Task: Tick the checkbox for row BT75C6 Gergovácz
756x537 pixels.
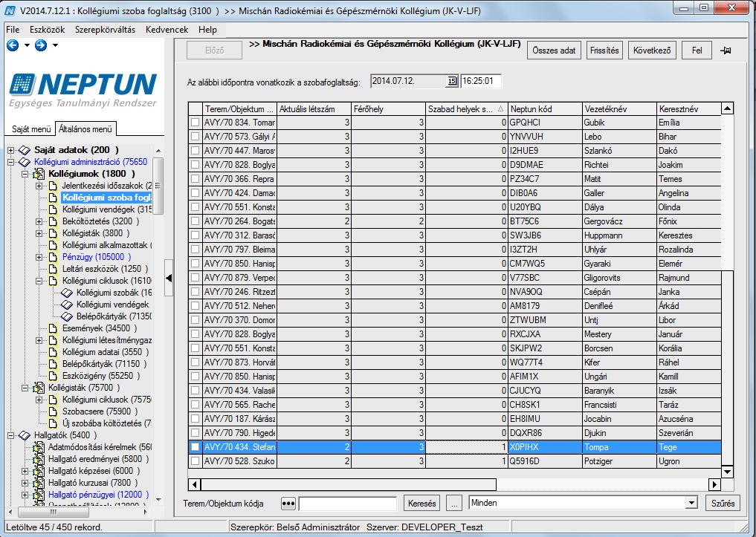Action: pyautogui.click(x=195, y=221)
